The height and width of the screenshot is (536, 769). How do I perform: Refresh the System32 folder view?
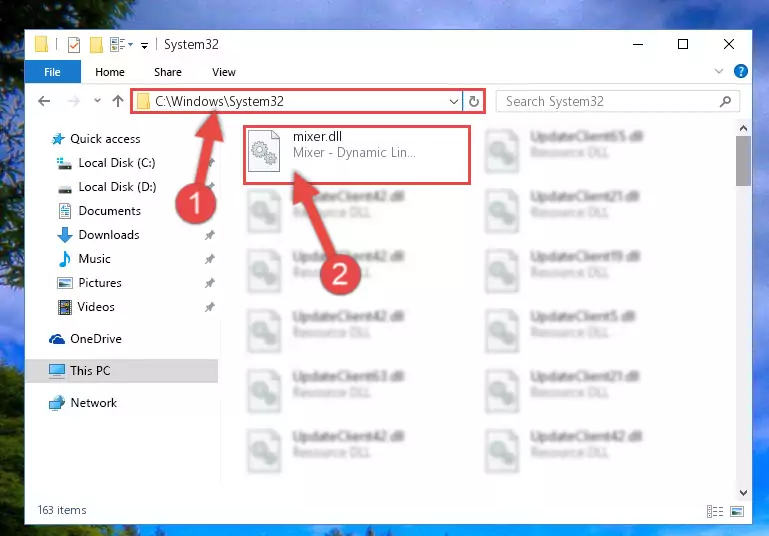[x=473, y=102]
